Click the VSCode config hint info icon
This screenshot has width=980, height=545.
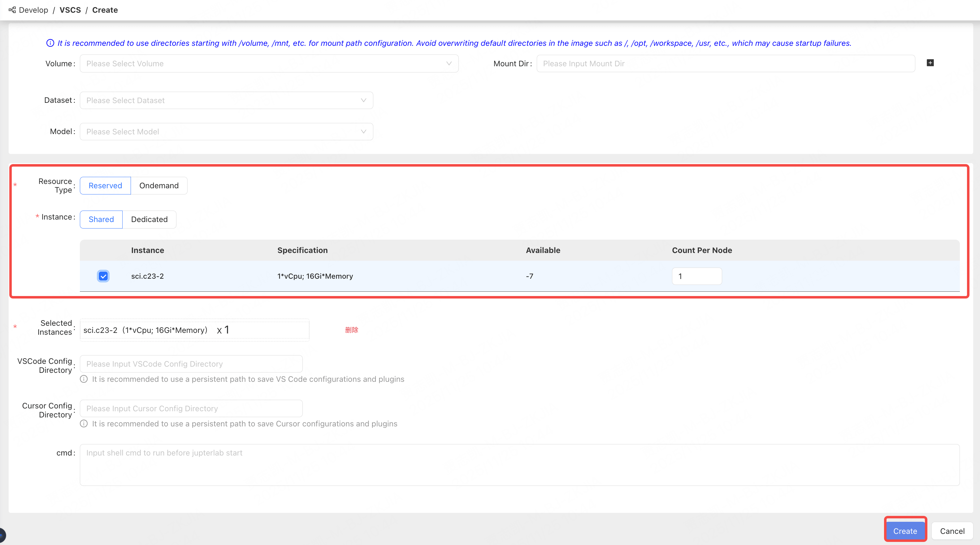tap(84, 379)
